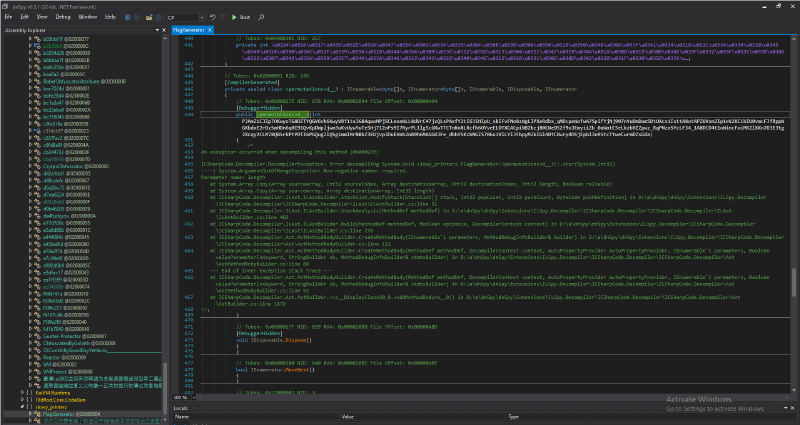
Task: Open the Assembly Explorer panel options arrow
Action: tap(157, 30)
